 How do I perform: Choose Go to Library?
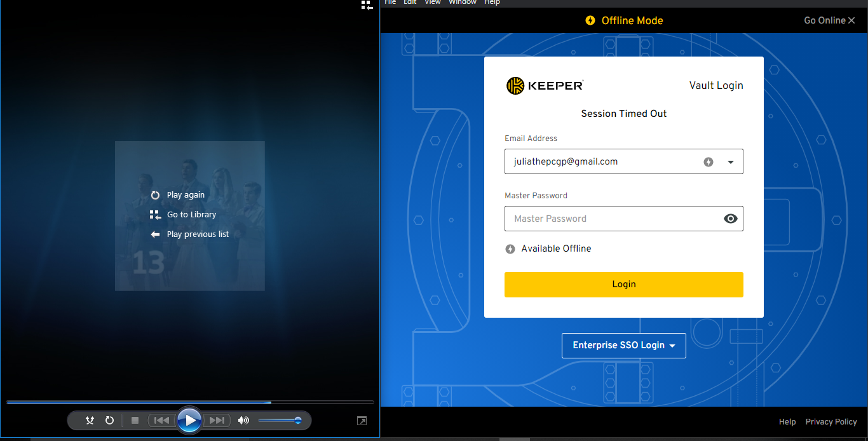pos(191,215)
